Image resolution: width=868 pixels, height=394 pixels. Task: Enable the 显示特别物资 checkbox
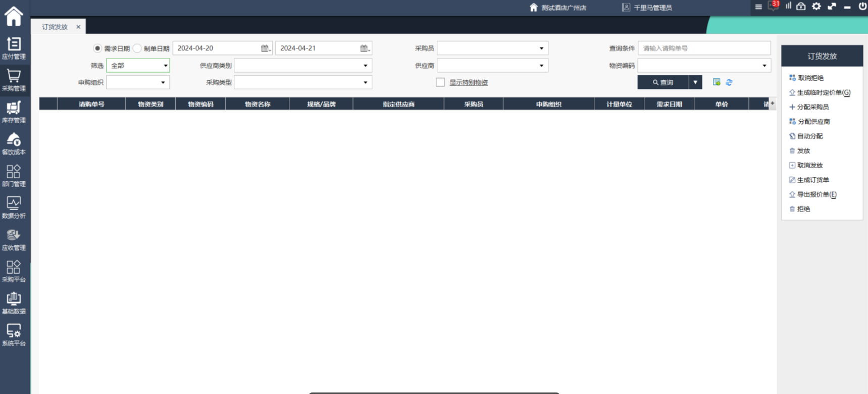tap(440, 82)
